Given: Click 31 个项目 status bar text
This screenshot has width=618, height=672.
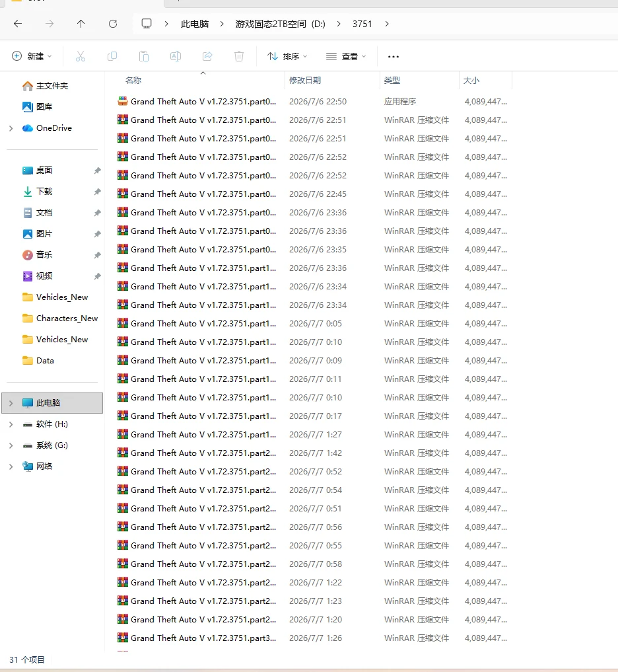Looking at the screenshot, I should (x=27, y=659).
